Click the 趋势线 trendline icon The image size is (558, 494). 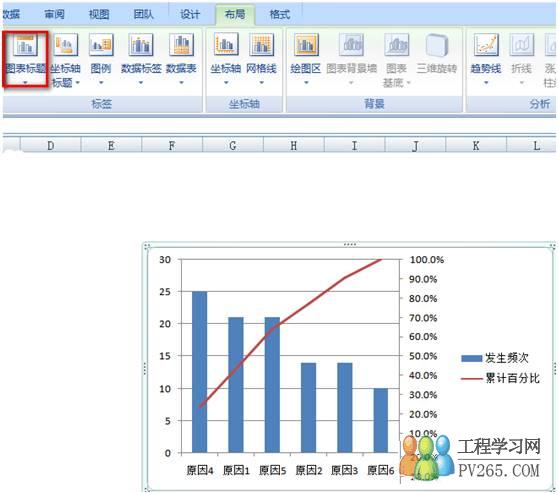coord(486,45)
